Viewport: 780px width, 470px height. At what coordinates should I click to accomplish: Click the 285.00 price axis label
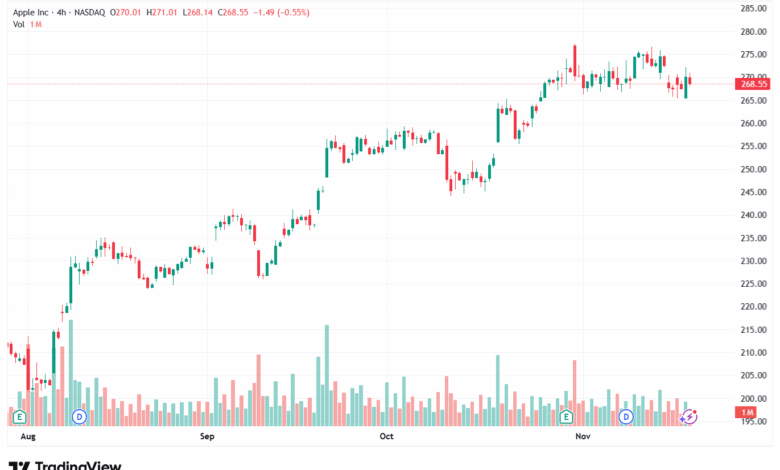753,8
